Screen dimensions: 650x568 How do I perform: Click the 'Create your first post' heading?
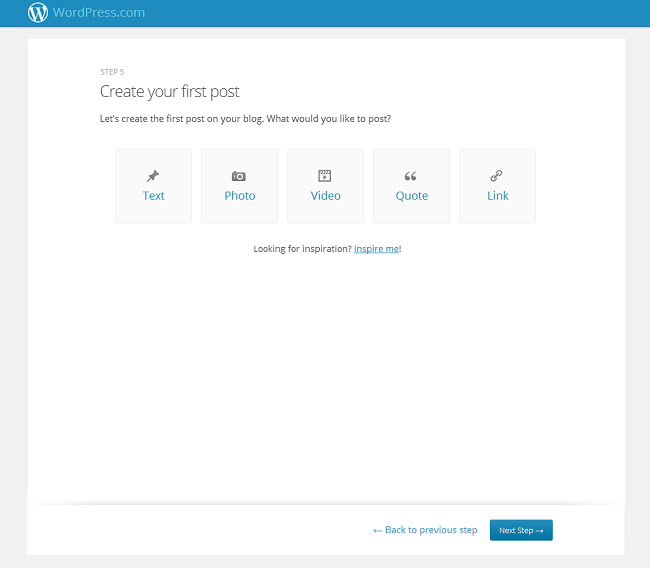click(x=170, y=92)
